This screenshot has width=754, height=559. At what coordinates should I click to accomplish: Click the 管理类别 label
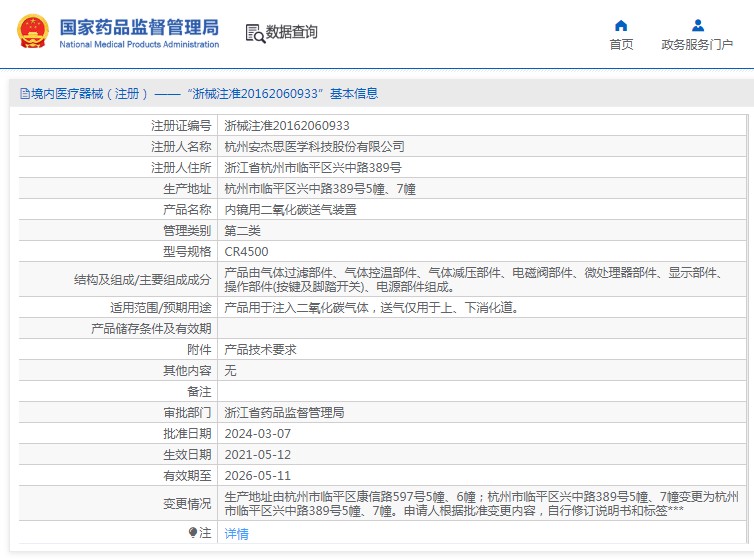coord(188,231)
